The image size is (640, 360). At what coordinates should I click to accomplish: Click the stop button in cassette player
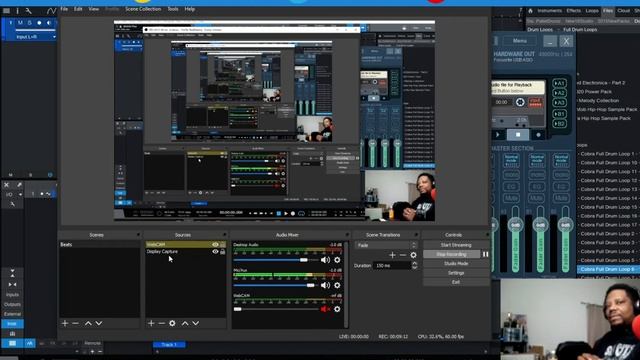tap(518, 135)
